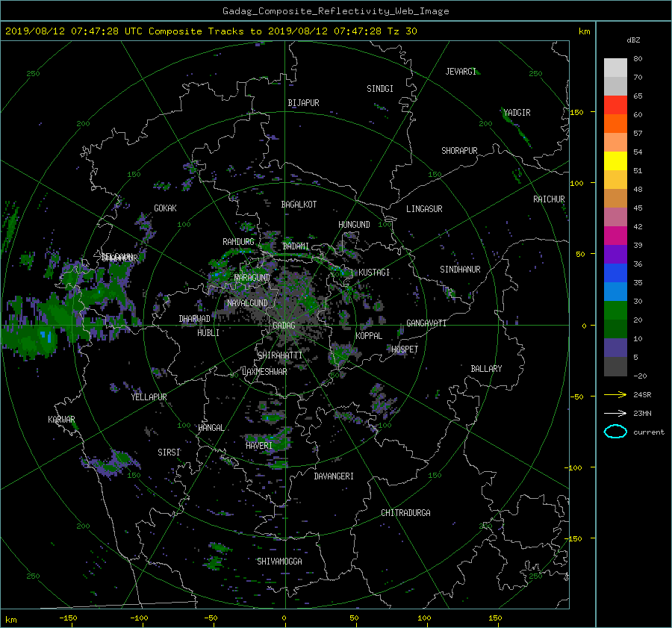Choose the lightest gray 70-80 dBZ swatch
The height and width of the screenshot is (628, 672).
pyautogui.click(x=615, y=67)
